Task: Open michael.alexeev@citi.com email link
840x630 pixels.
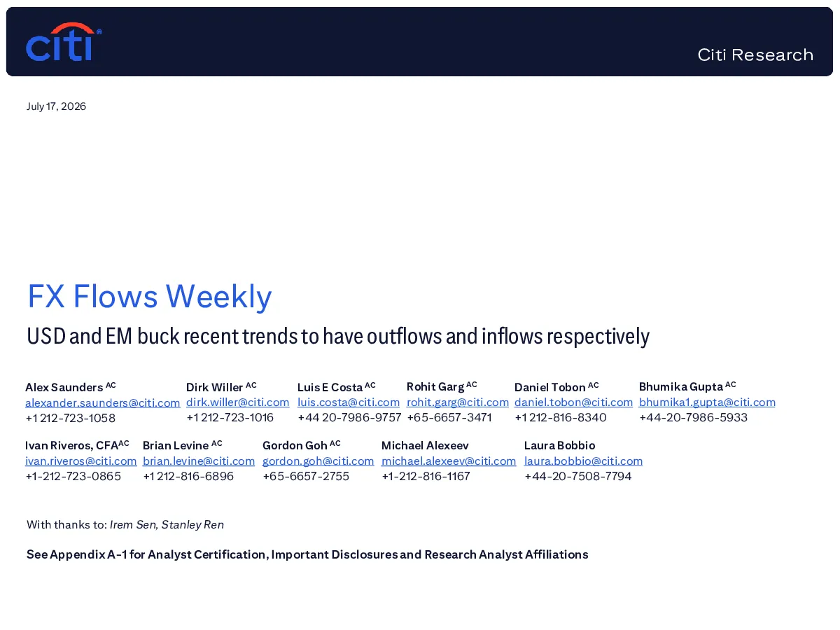Action: [x=449, y=461]
